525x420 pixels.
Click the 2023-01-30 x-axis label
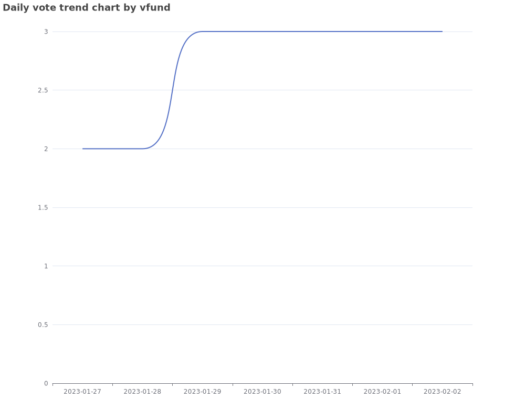point(262,392)
